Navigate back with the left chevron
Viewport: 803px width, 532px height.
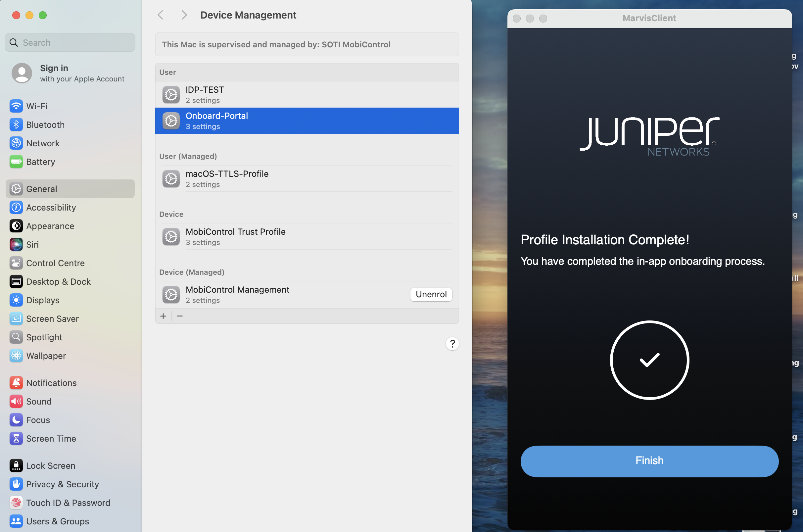[x=161, y=15]
